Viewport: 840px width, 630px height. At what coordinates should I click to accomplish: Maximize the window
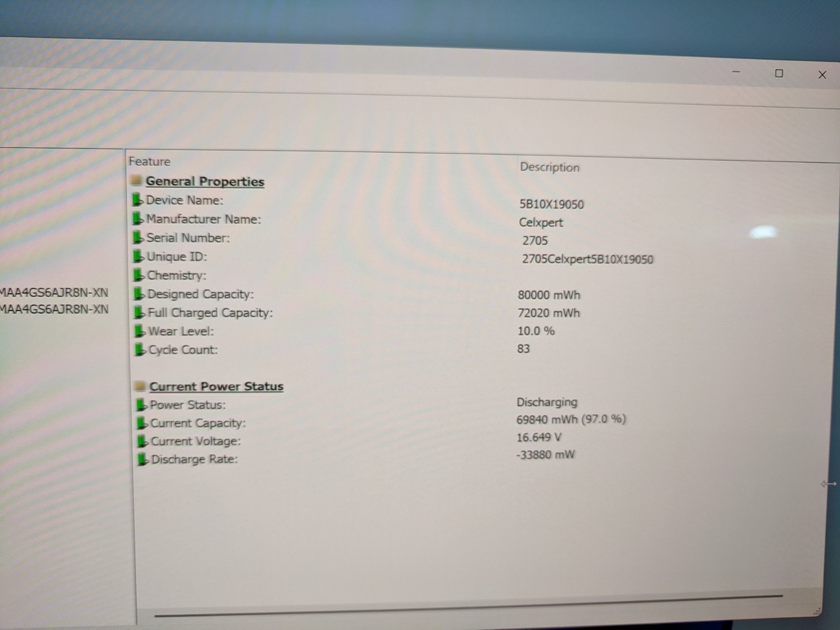pyautogui.click(x=779, y=73)
